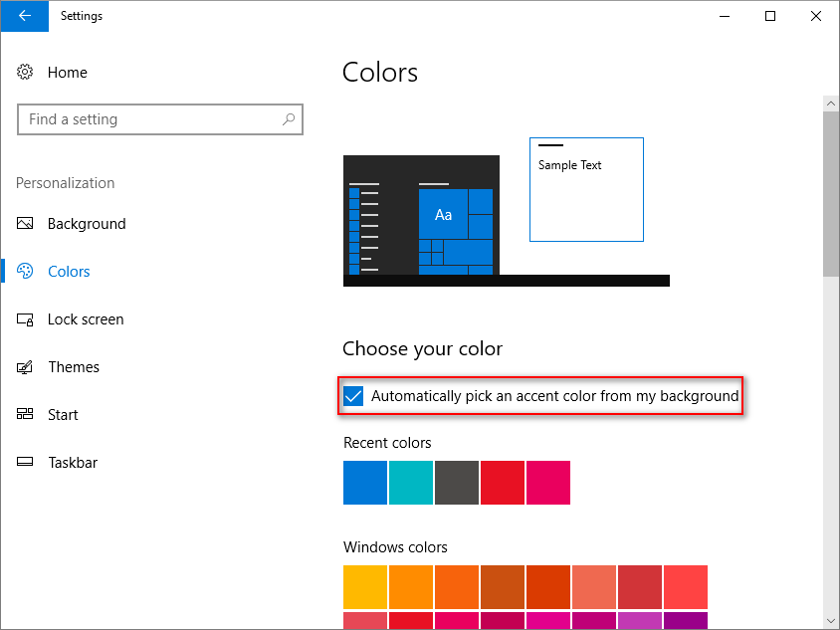840x630 pixels.
Task: Open the Lock screen settings page
Action: click(x=86, y=319)
